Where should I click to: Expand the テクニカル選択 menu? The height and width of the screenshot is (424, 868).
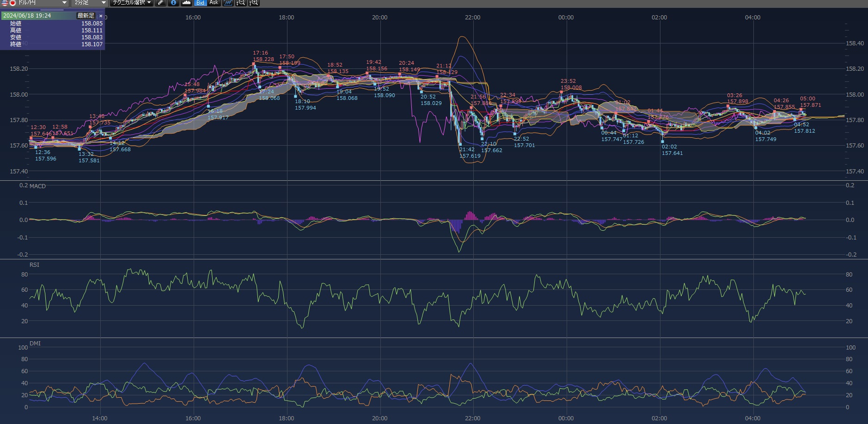tap(132, 3)
